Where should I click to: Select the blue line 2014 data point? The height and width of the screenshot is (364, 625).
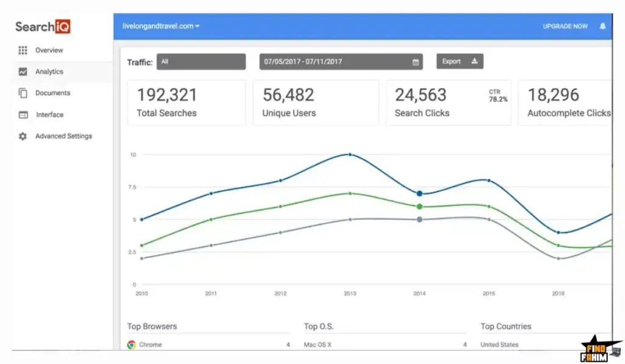(419, 193)
